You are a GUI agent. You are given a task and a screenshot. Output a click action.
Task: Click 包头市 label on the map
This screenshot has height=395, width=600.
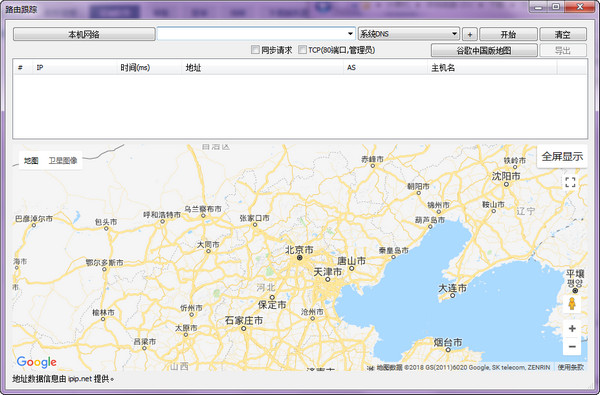pyautogui.click(x=106, y=222)
